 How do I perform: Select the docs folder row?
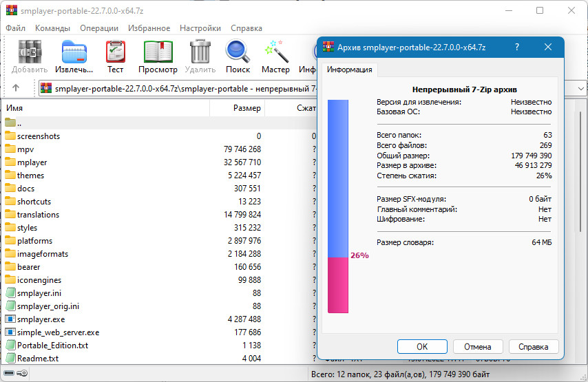pos(159,188)
